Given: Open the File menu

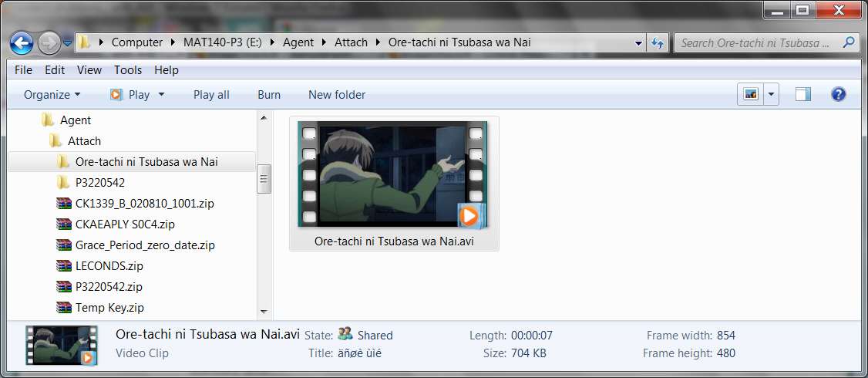Looking at the screenshot, I should 23,70.
